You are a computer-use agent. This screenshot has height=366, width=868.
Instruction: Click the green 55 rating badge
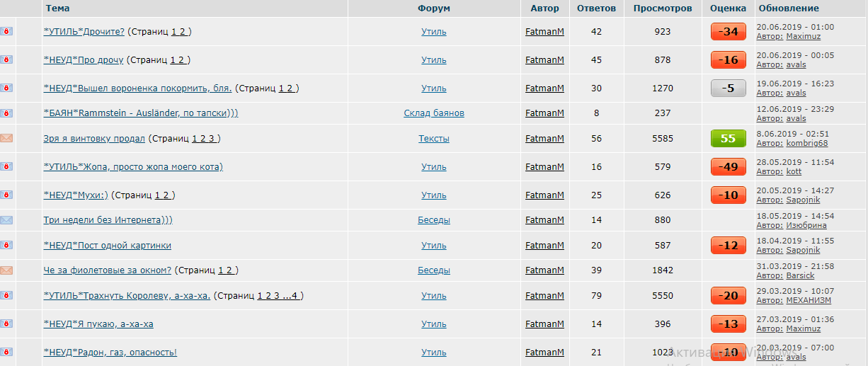point(729,139)
